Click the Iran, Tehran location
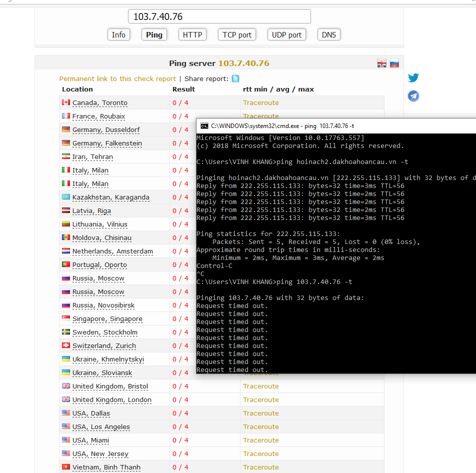This screenshot has height=473, width=476. point(92,157)
